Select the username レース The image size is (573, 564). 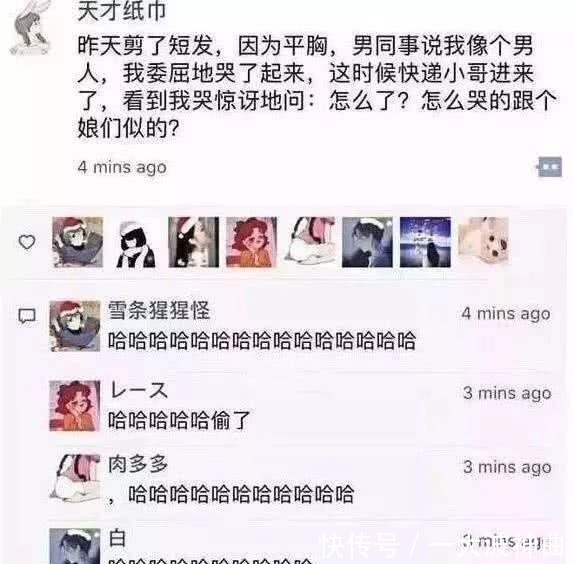point(139,390)
